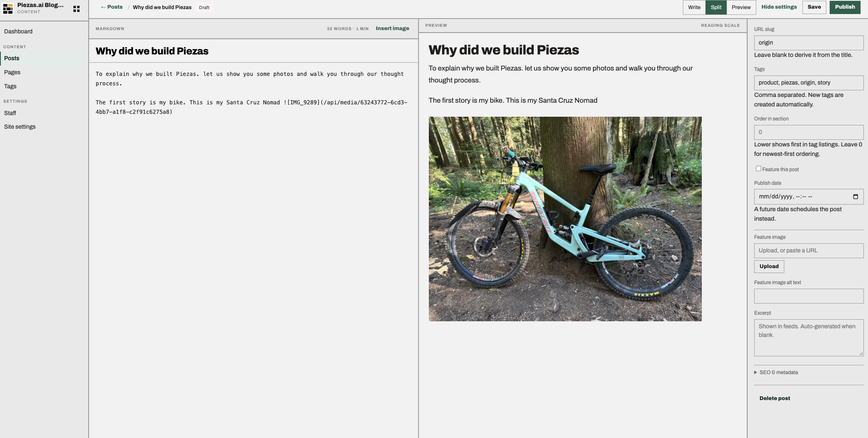Open the Publish date calendar picker icon
Image resolution: width=868 pixels, height=438 pixels.
pos(856,197)
